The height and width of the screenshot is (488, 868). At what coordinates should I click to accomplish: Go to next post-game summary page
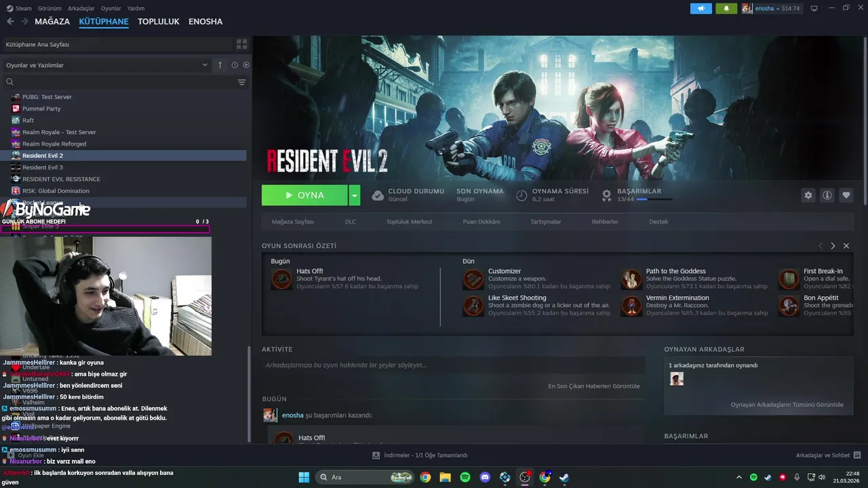coord(833,245)
